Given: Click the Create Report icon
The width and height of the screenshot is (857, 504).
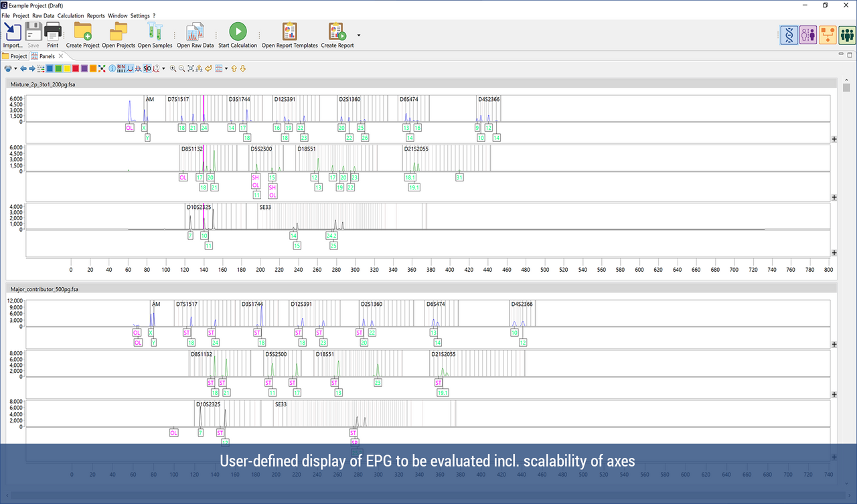Looking at the screenshot, I should click(x=337, y=31).
